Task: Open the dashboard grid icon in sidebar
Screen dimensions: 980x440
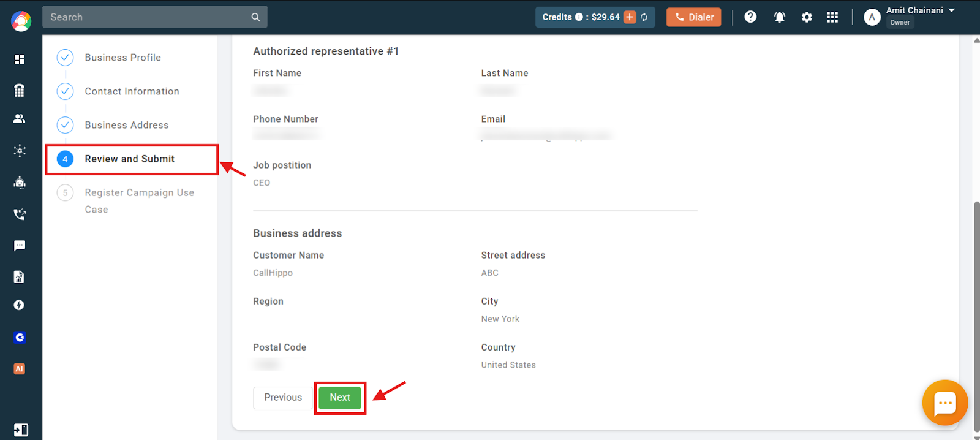Action: (x=20, y=59)
